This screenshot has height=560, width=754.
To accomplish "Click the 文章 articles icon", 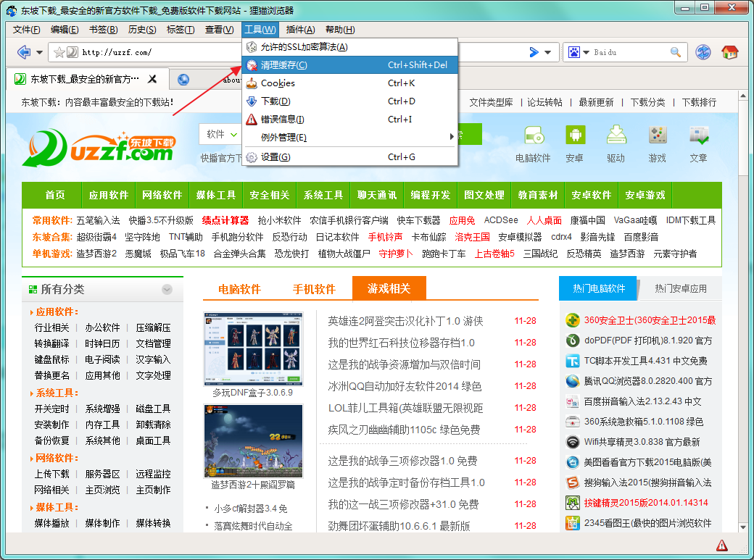I will click(699, 135).
